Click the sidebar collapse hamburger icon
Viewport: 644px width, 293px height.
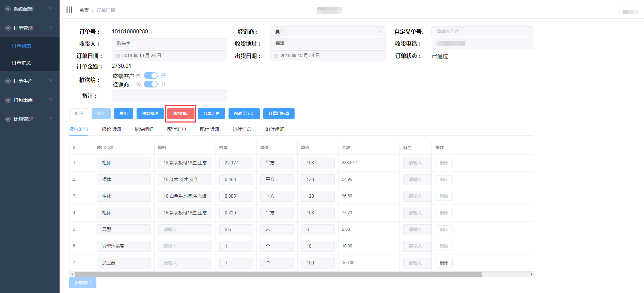69,10
